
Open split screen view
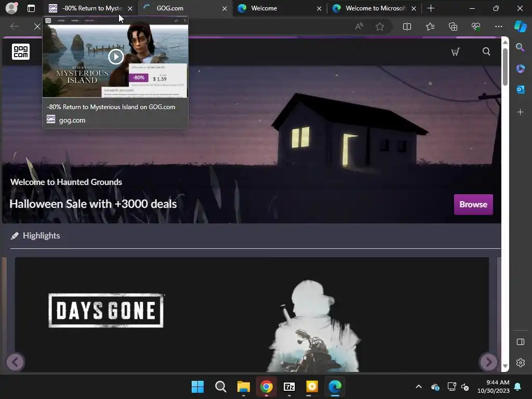(x=407, y=26)
